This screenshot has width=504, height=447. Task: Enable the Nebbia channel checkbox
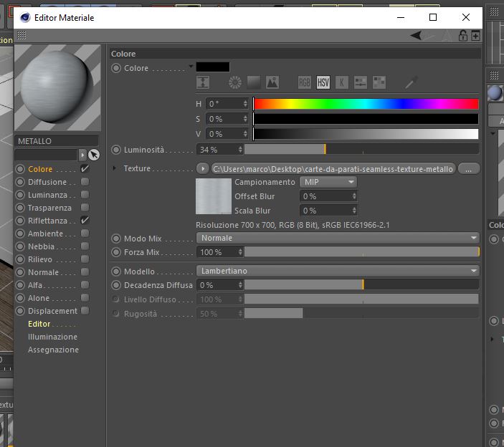(85, 246)
